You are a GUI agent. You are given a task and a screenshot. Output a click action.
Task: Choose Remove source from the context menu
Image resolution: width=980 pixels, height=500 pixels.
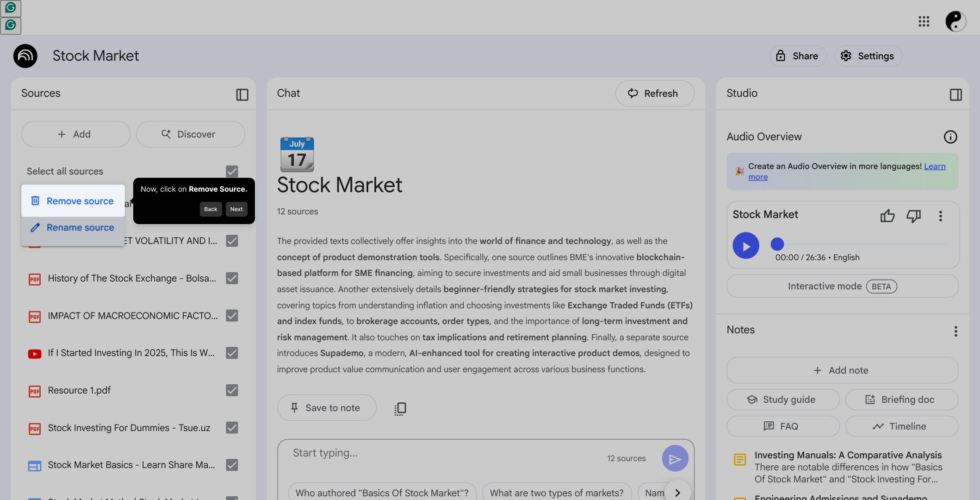73,201
